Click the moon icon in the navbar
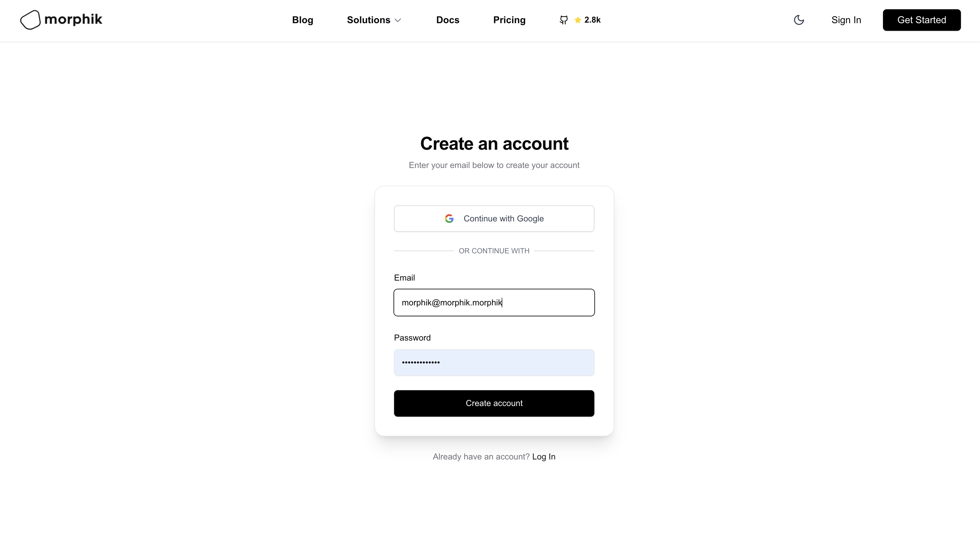 tap(798, 20)
